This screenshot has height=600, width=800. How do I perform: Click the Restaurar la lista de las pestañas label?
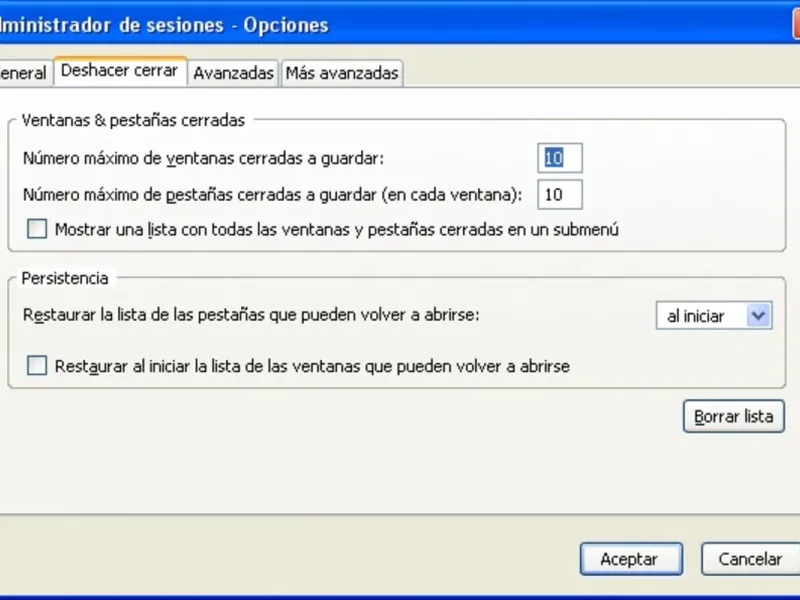tap(251, 315)
